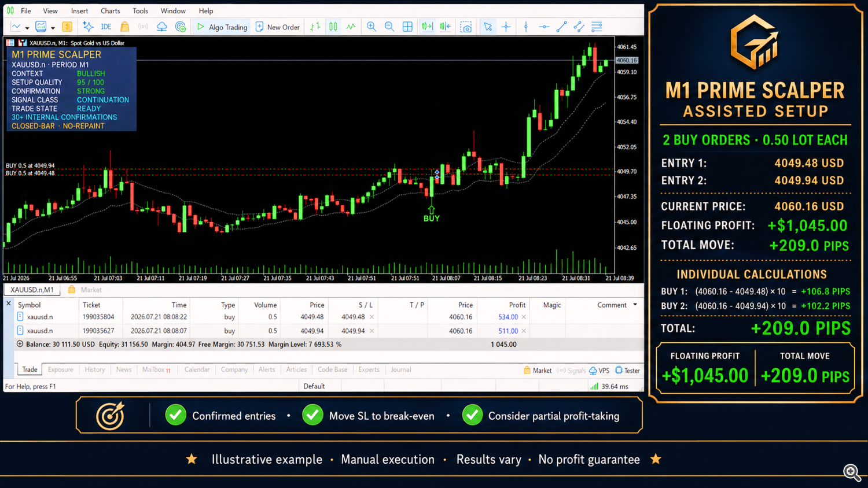The width and height of the screenshot is (868, 488).
Task: Open the new chart icon
Action: 16,27
